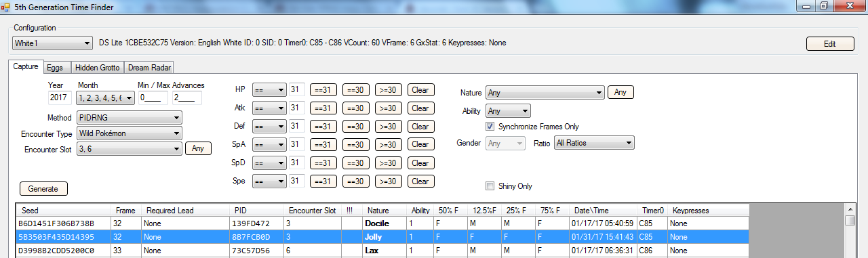Click the Edit configuration button
868x258 pixels.
830,44
